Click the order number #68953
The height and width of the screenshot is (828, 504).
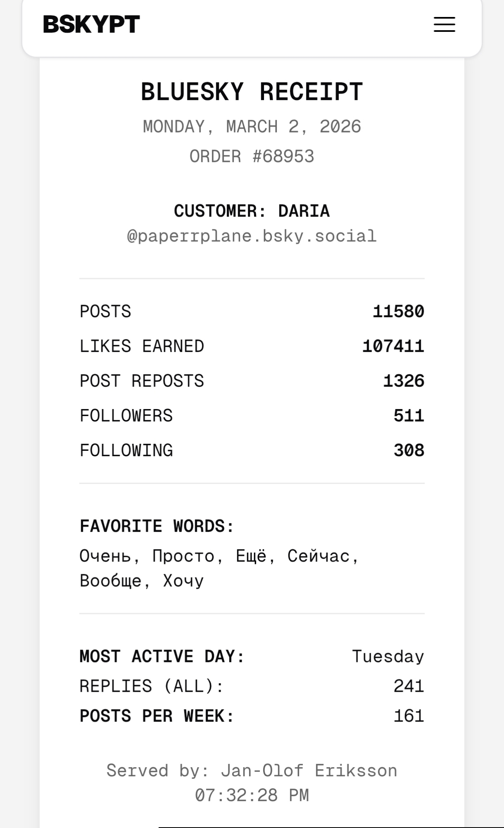[x=283, y=156]
